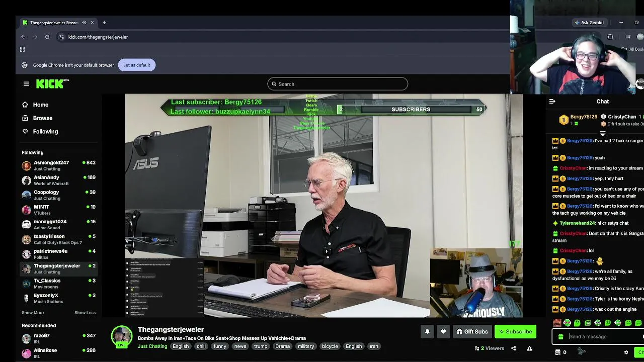Select the 'Drama' stream tag

283,346
